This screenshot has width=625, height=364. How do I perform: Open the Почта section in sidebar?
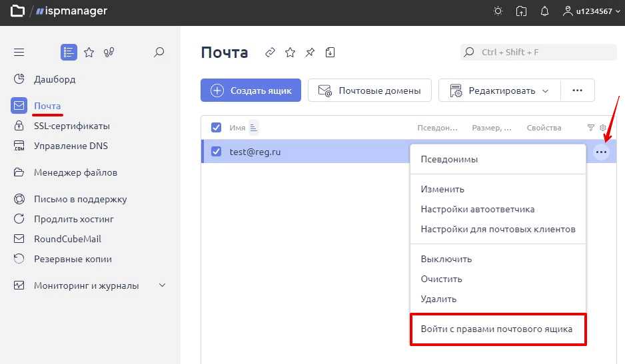[x=47, y=106]
